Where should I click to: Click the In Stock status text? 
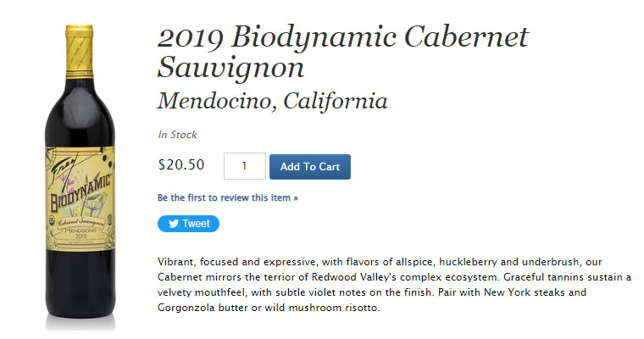177,135
